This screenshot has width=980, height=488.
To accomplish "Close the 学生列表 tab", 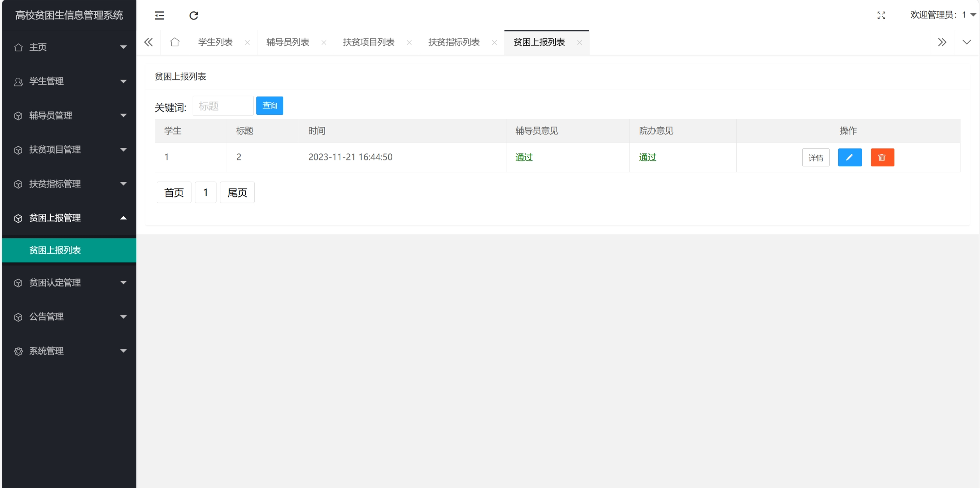I will (x=247, y=43).
